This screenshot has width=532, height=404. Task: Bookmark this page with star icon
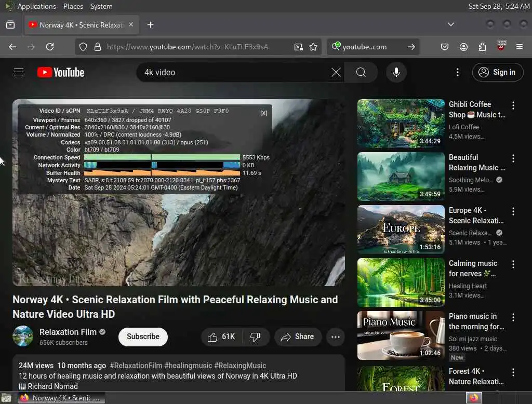[313, 47]
